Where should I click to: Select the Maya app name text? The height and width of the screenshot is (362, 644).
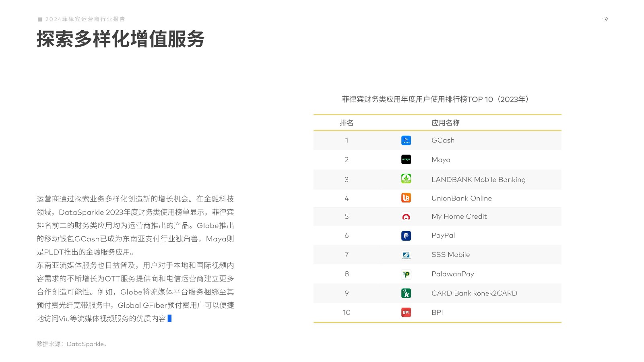(441, 160)
